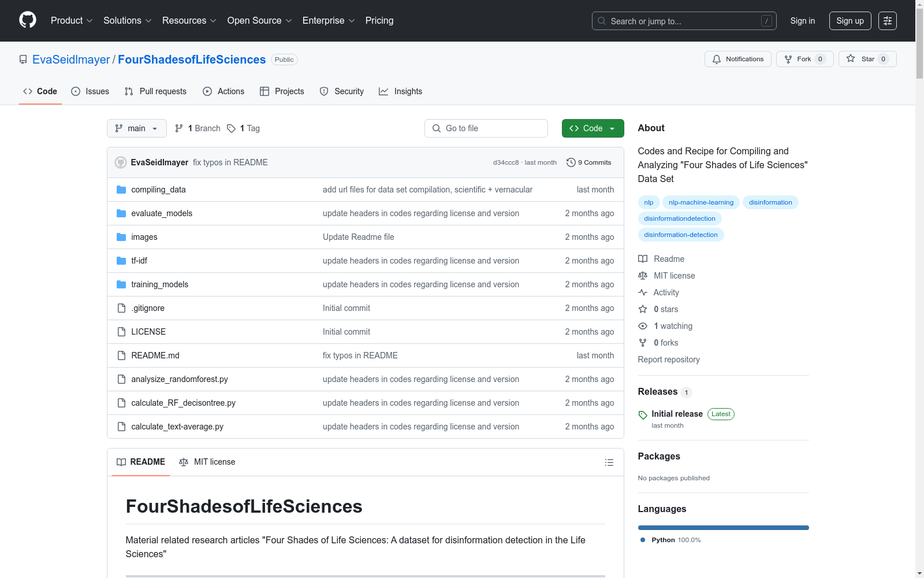Click the .gitignore file icon
The height and width of the screenshot is (578, 924).
(121, 308)
